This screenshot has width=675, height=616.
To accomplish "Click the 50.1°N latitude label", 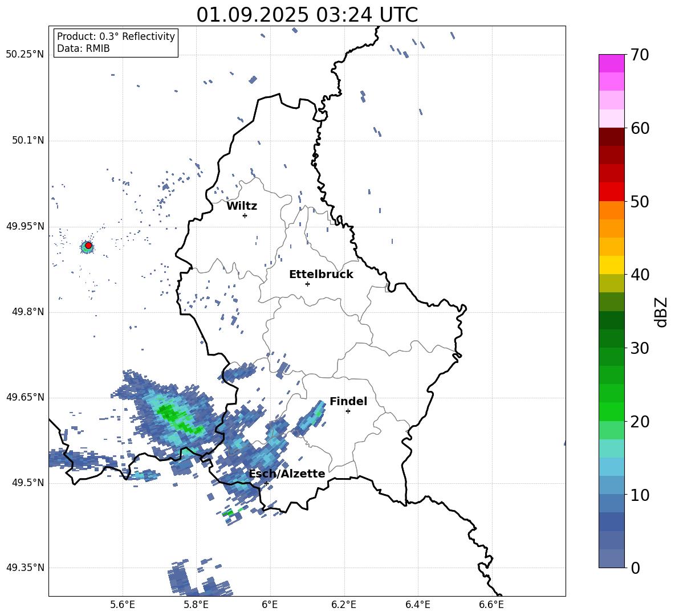I will click(28, 141).
